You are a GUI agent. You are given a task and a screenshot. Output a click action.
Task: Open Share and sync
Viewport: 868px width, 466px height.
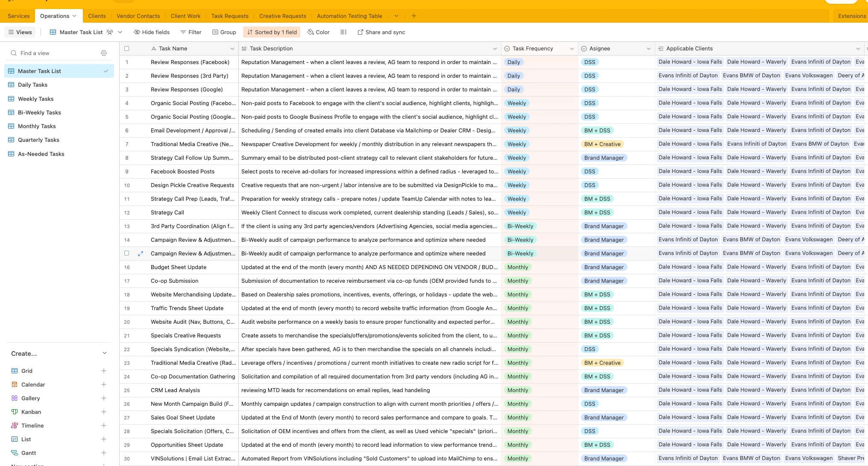381,32
